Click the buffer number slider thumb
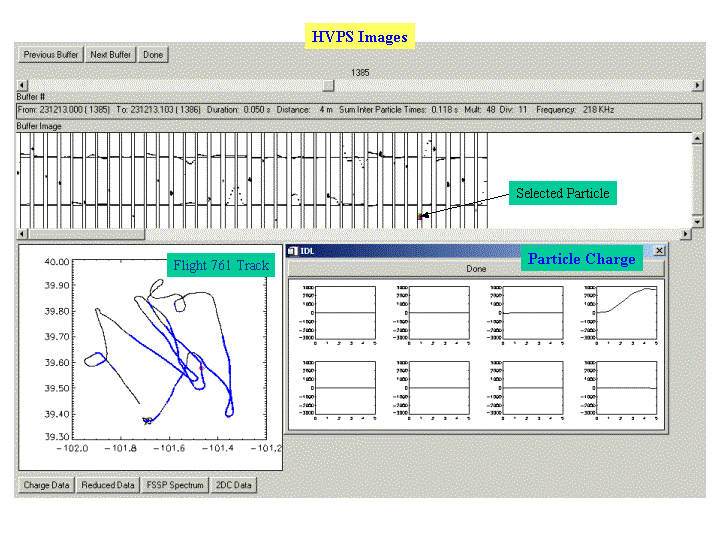The image size is (720, 540). click(x=328, y=85)
